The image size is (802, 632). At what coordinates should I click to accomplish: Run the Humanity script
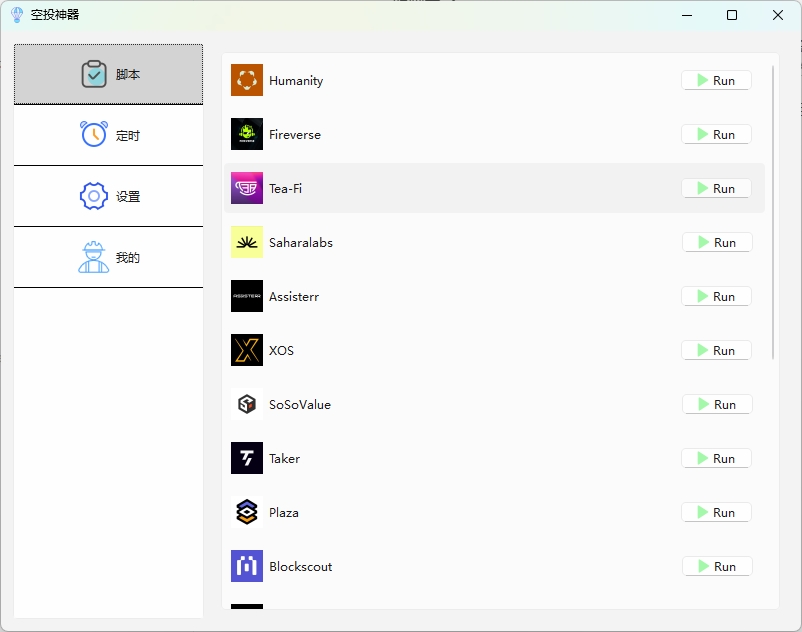point(716,80)
